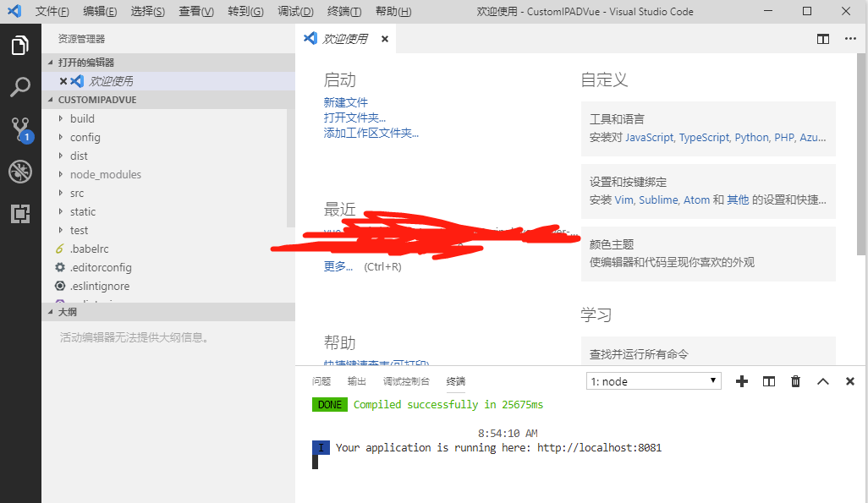The image size is (868, 503).
Task: Click the welcome page vertical scrollbar
Action: click(x=860, y=155)
